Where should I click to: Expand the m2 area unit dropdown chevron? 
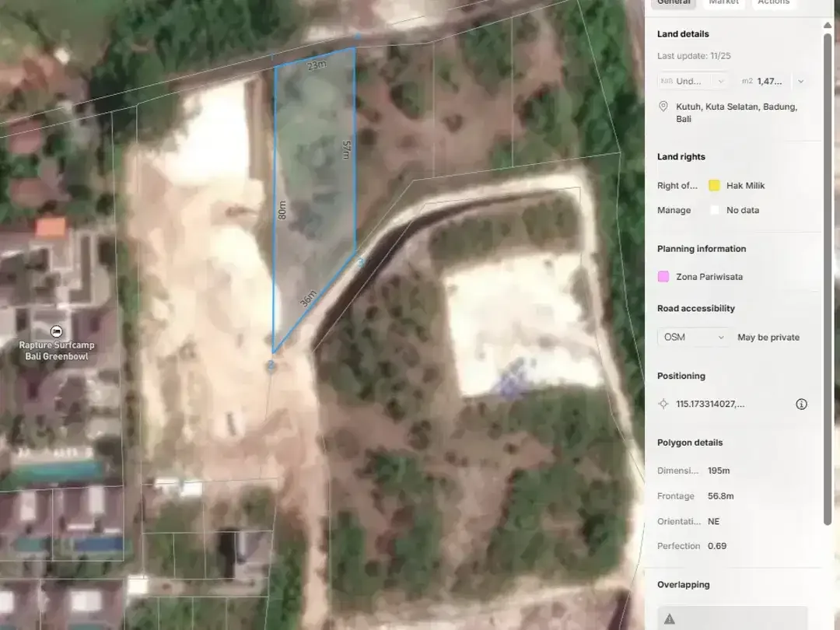point(800,82)
